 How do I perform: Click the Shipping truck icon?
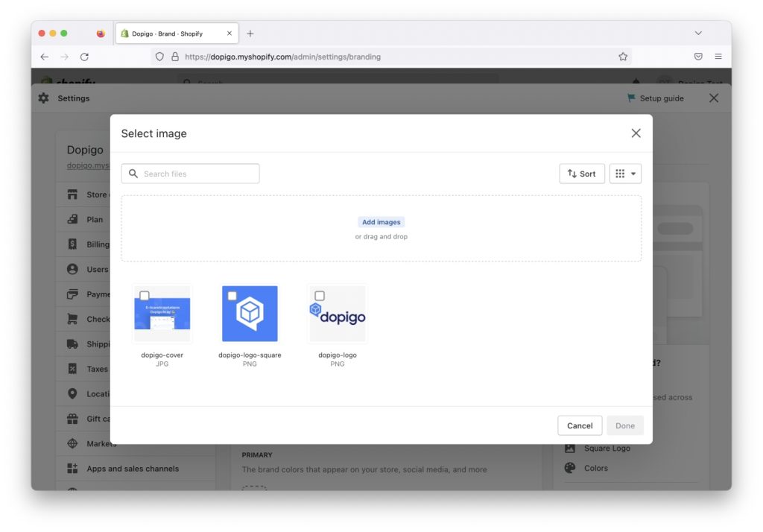coord(72,344)
